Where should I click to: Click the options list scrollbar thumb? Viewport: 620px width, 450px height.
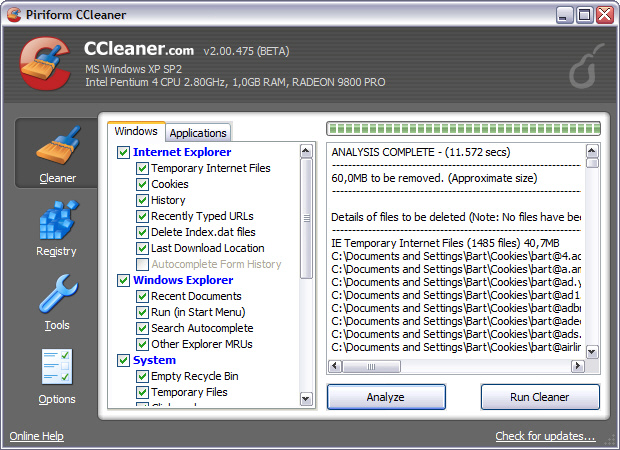[x=306, y=218]
